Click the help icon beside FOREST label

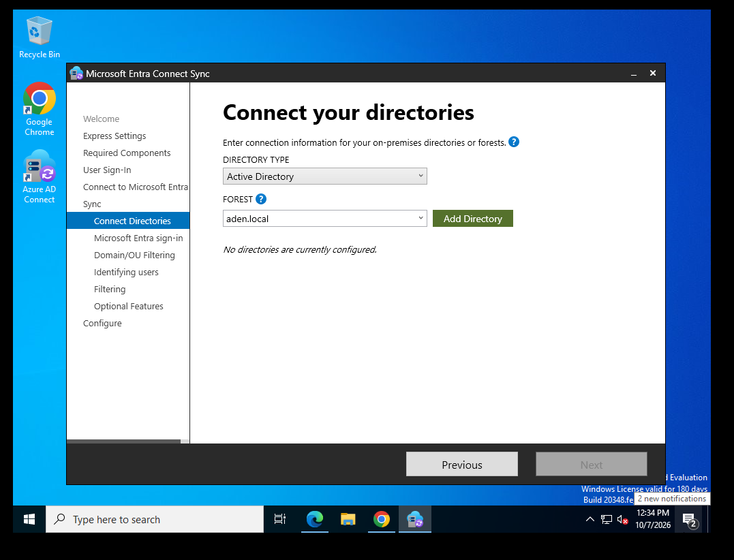[261, 200]
